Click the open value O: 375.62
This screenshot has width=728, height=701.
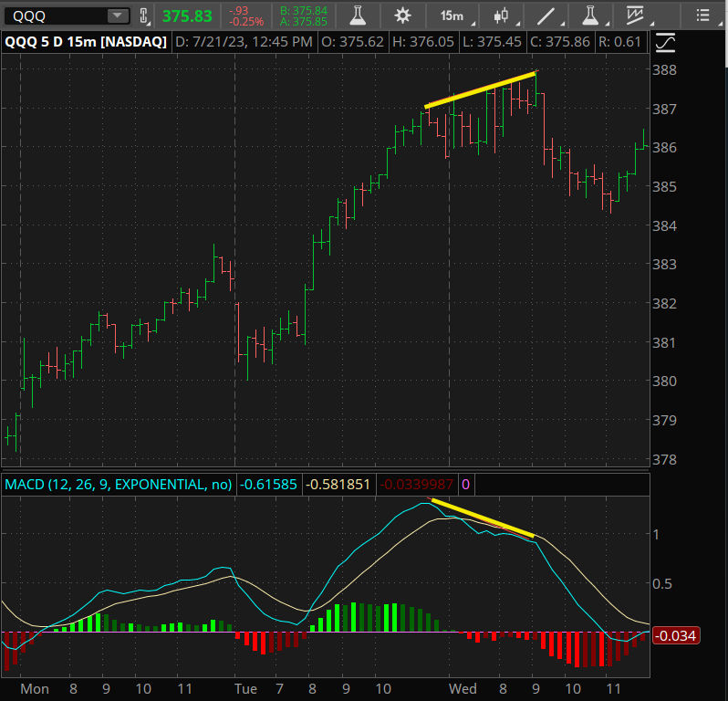(x=353, y=42)
